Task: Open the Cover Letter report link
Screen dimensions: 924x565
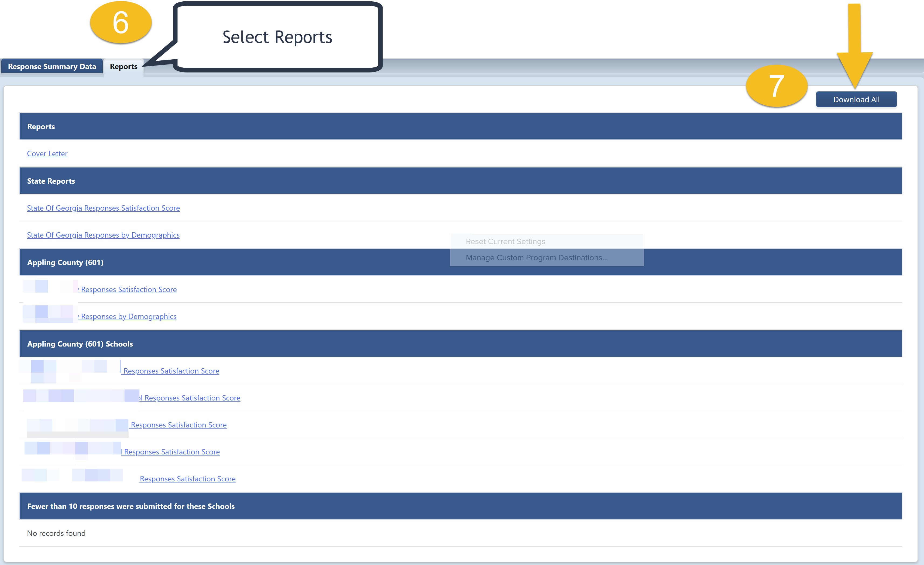Action: tap(47, 153)
